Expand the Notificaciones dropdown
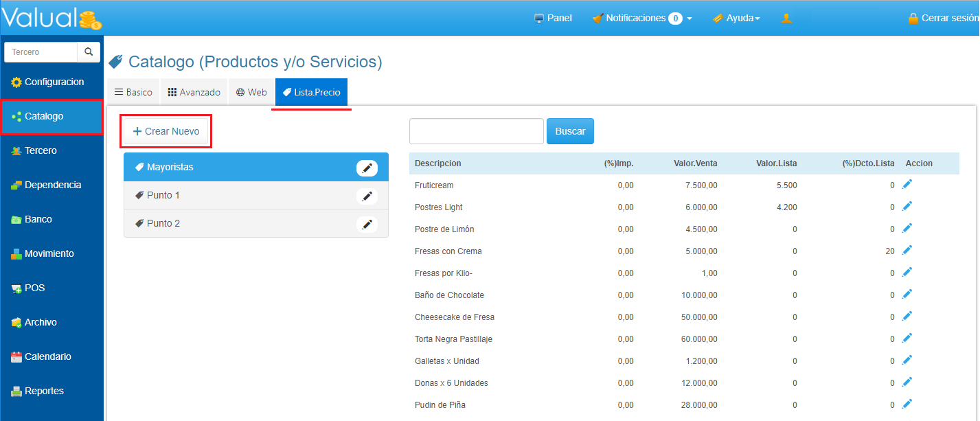Image resolution: width=980 pixels, height=421 pixels. click(x=641, y=19)
